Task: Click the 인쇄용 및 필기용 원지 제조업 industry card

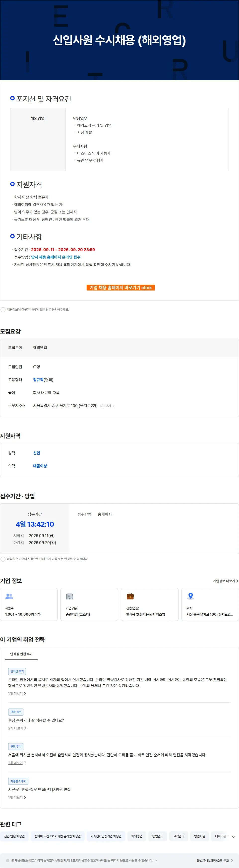Action: (149, 604)
